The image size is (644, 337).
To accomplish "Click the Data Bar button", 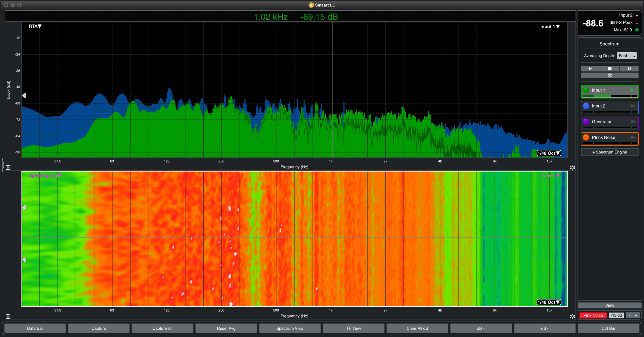I will coord(35,328).
